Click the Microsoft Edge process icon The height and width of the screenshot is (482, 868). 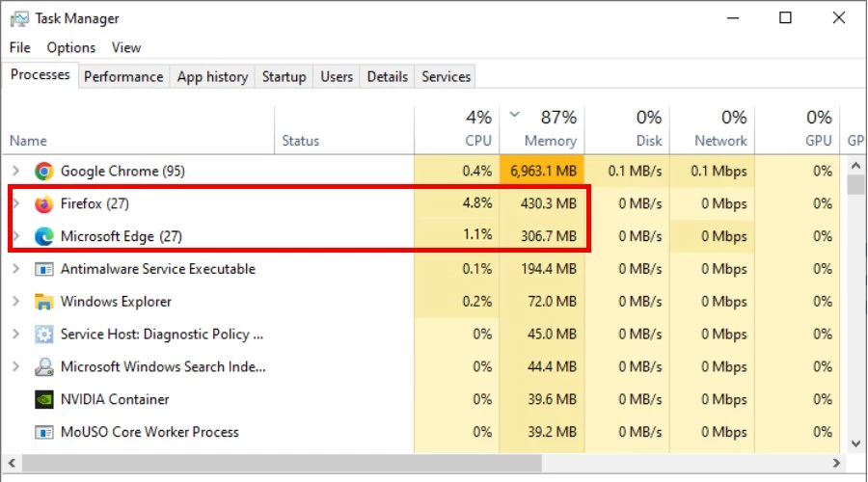[x=43, y=236]
